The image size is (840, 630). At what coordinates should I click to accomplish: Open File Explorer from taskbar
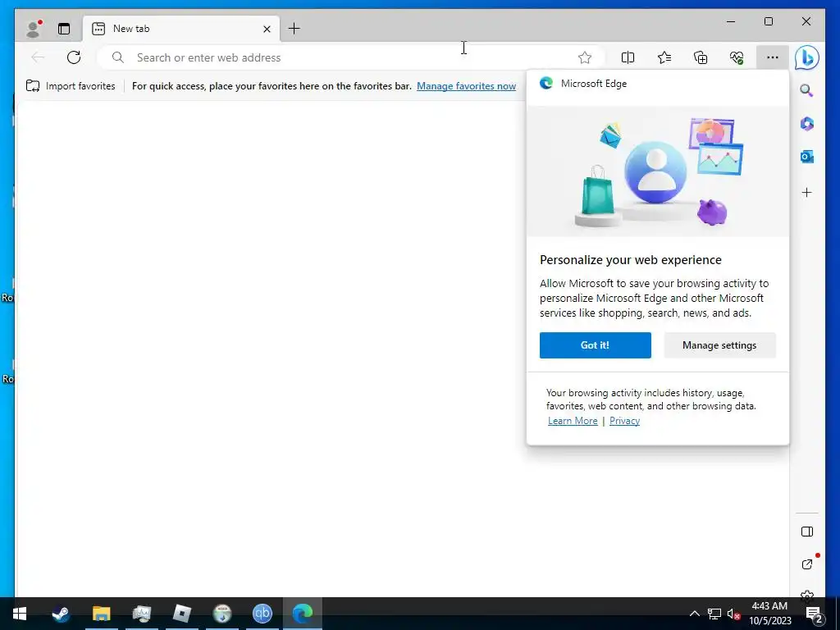(x=101, y=614)
